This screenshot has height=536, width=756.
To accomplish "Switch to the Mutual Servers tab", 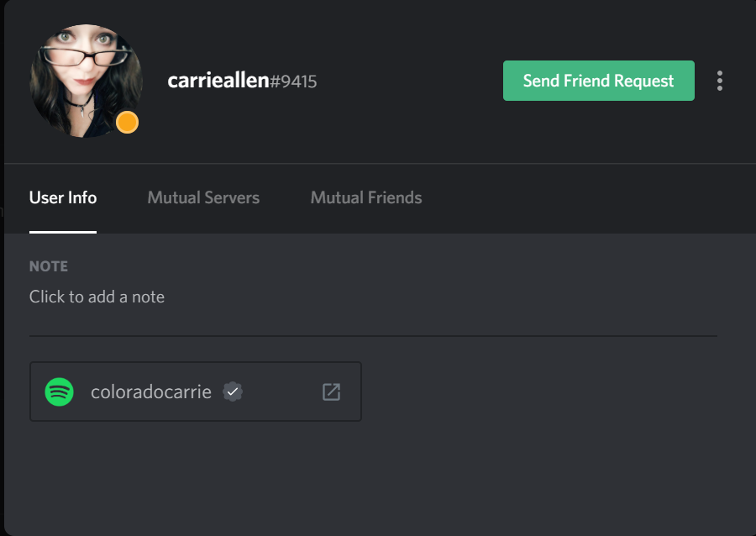I will (x=203, y=198).
